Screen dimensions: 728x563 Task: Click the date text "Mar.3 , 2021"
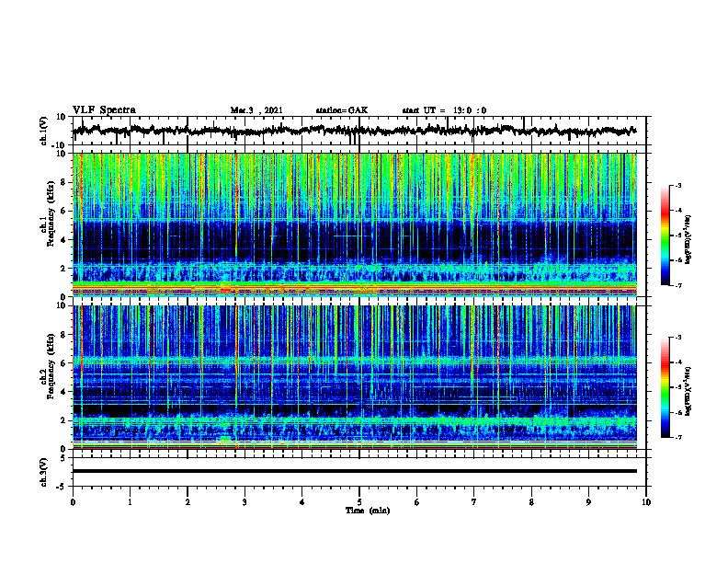click(x=256, y=110)
